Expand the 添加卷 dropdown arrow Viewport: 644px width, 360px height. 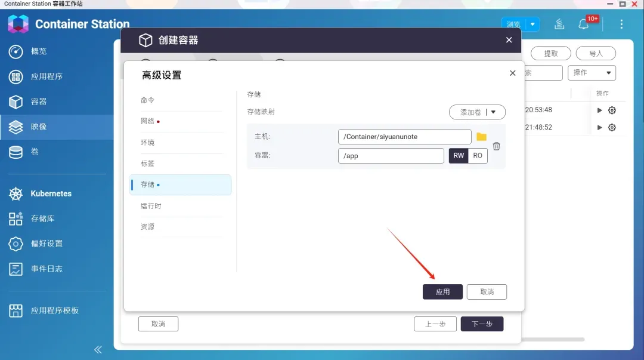494,112
